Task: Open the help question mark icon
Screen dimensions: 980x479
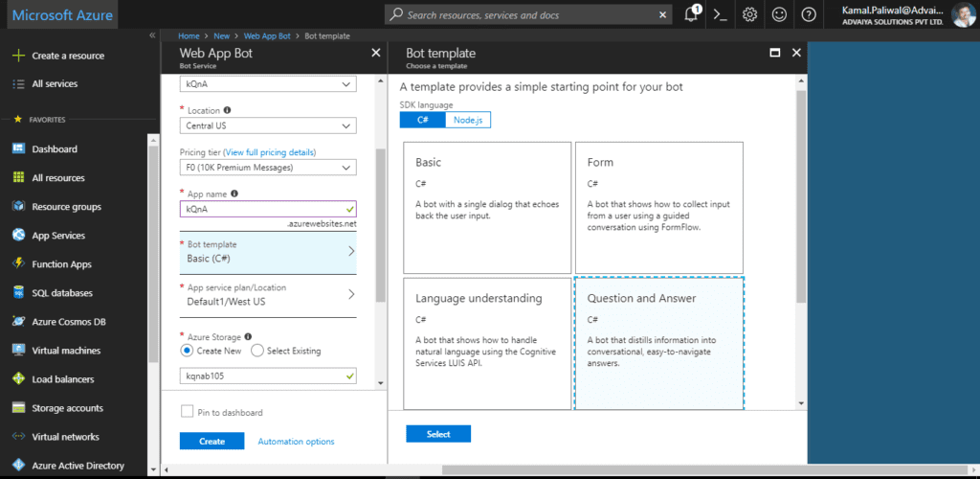Action: tap(809, 15)
